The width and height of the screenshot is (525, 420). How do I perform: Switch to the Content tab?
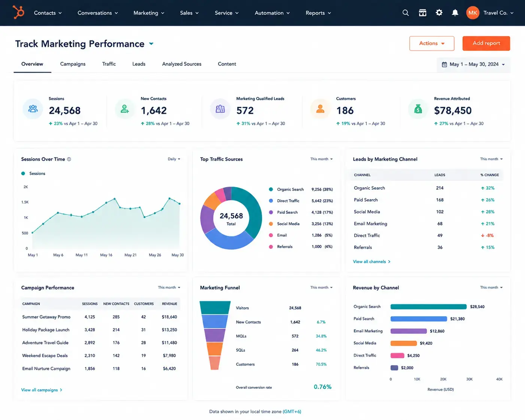[227, 64]
